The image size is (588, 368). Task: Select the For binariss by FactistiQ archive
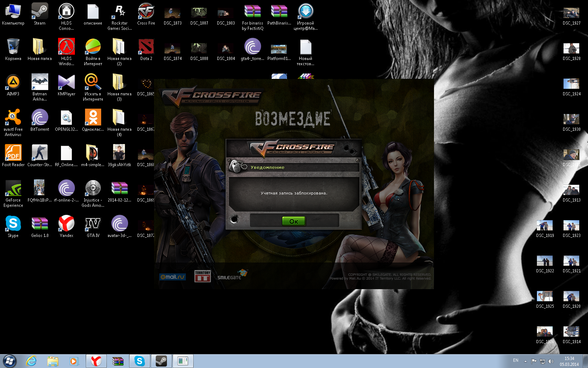252,17
